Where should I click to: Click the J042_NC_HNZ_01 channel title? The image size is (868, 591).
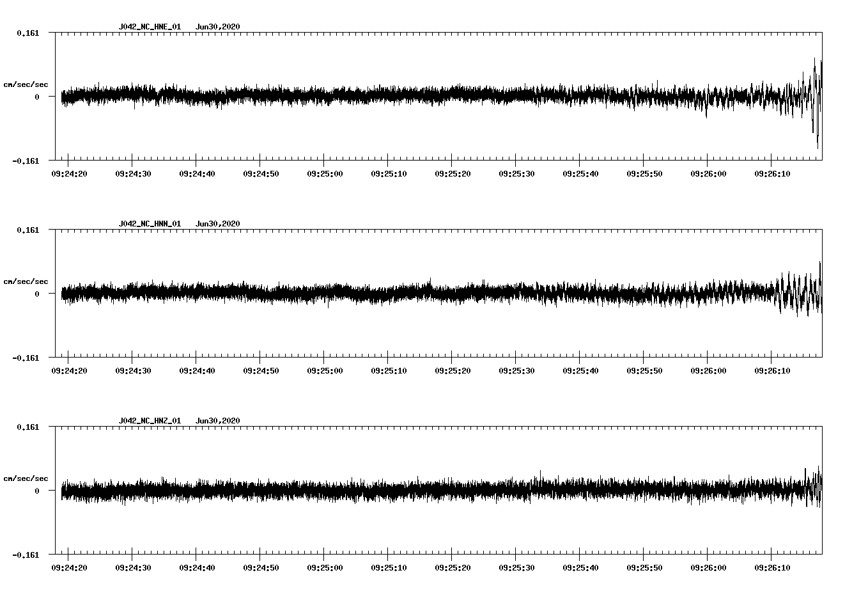(150, 421)
